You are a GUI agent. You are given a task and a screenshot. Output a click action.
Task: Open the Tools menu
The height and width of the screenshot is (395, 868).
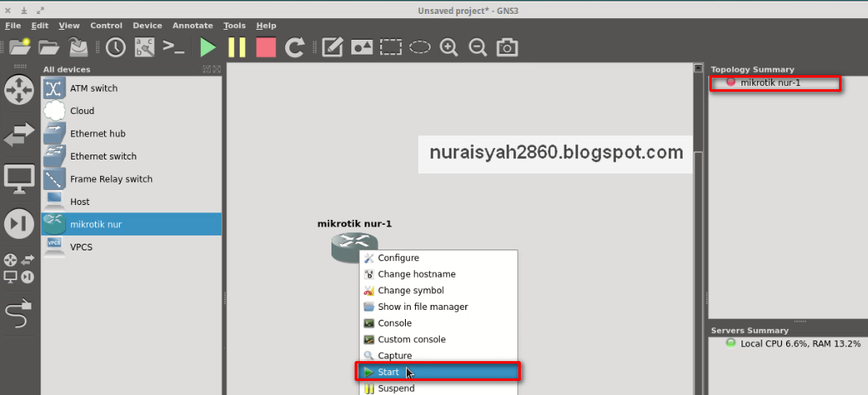click(x=235, y=26)
